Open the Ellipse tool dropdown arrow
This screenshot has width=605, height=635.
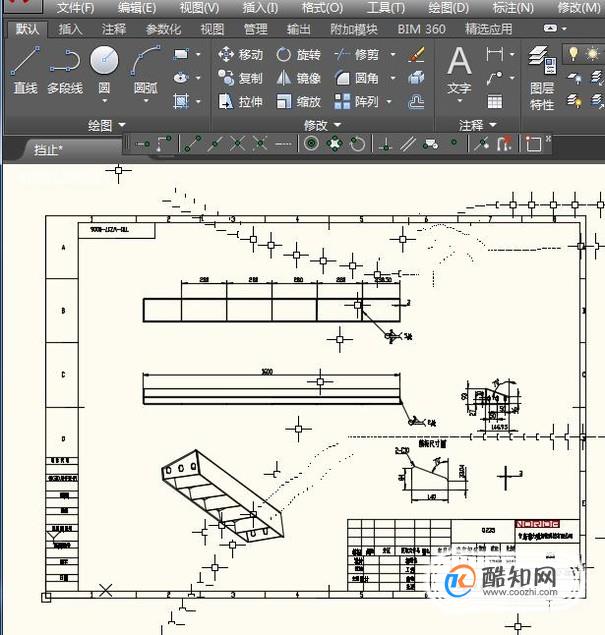pyautogui.click(x=198, y=78)
